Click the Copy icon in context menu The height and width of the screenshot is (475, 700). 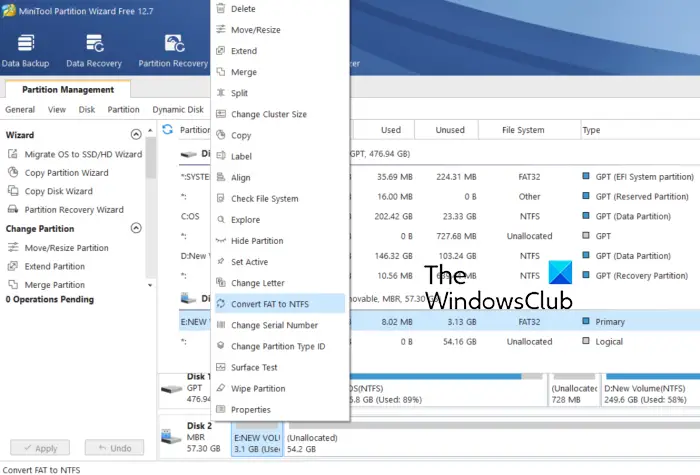(x=221, y=135)
